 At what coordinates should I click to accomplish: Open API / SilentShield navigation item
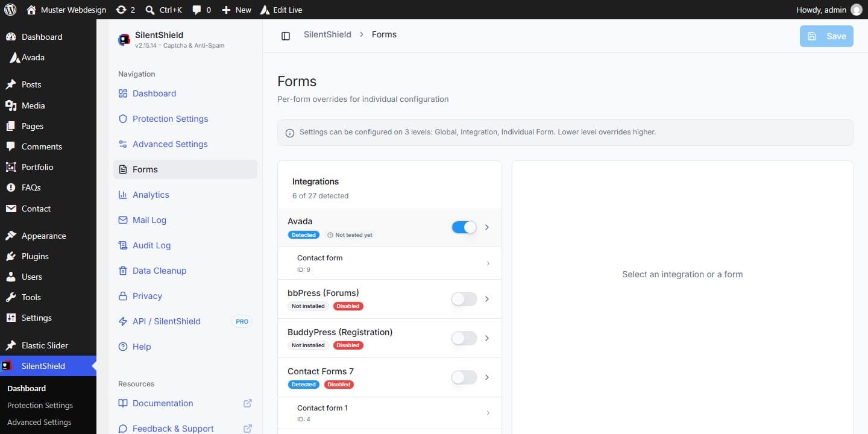point(185,321)
